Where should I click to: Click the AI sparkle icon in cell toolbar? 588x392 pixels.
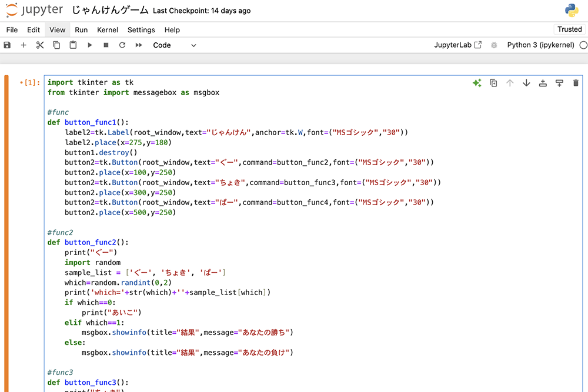click(x=477, y=83)
